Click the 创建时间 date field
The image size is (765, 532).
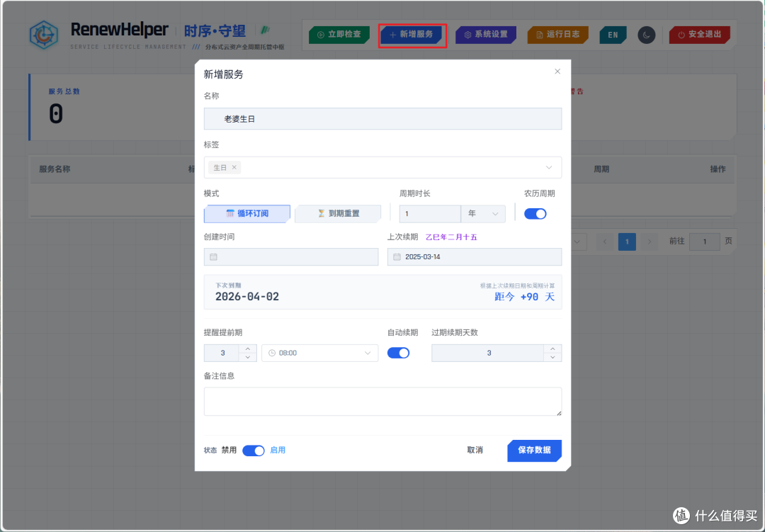(291, 256)
